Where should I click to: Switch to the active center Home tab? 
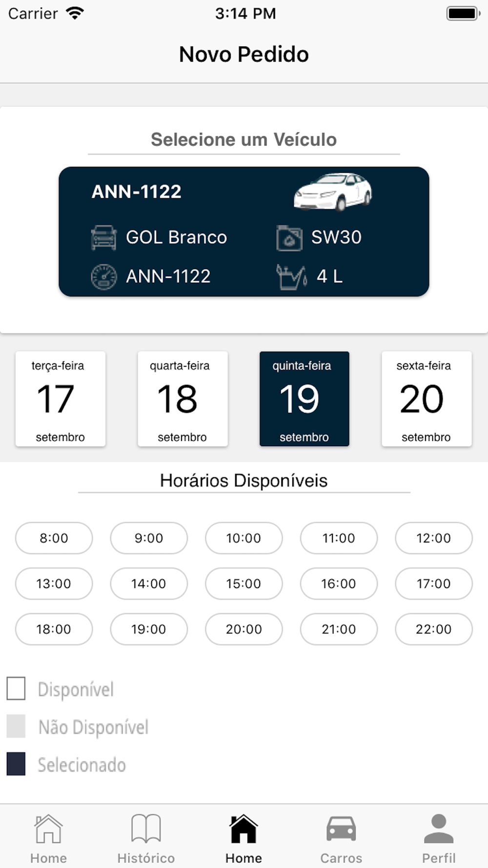[244, 838]
